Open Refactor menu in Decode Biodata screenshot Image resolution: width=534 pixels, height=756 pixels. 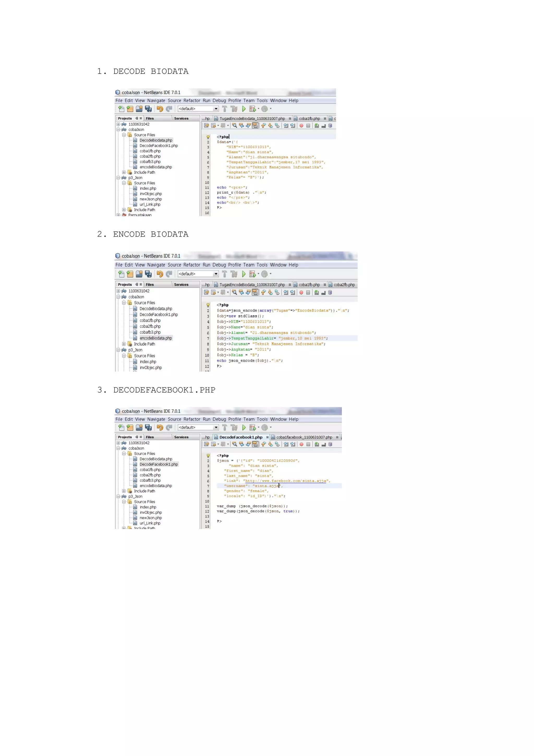point(192,101)
